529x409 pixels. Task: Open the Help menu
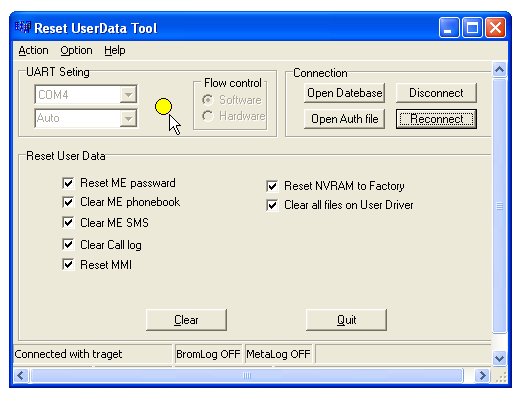pyautogui.click(x=115, y=50)
